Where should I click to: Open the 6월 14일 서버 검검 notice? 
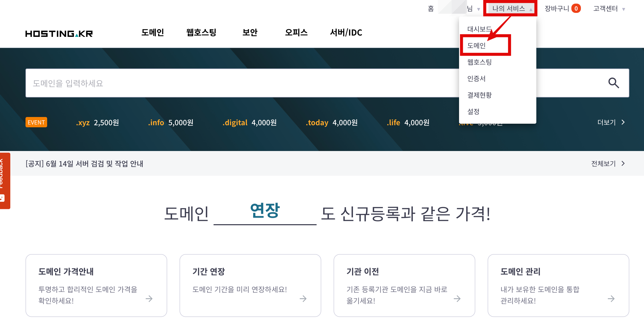tap(84, 164)
